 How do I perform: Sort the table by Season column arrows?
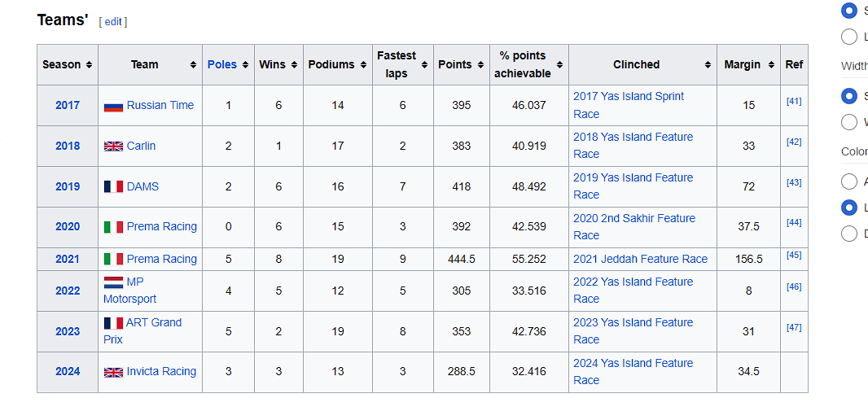coord(89,65)
